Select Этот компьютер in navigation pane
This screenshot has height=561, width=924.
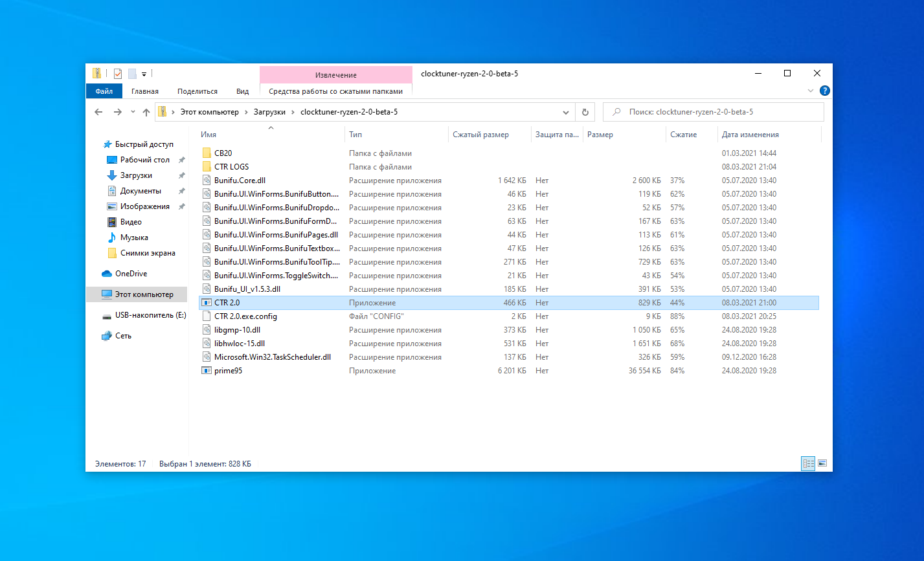coord(144,294)
